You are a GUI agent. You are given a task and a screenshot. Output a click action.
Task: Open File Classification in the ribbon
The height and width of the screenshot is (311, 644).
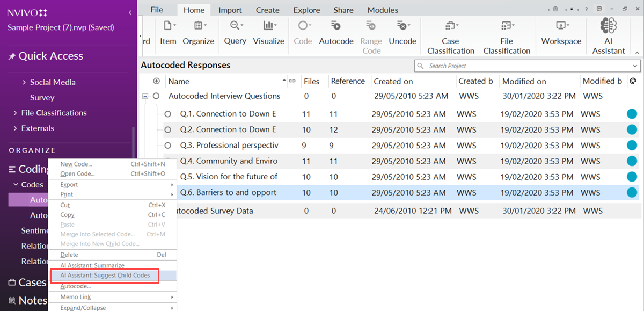(x=507, y=37)
